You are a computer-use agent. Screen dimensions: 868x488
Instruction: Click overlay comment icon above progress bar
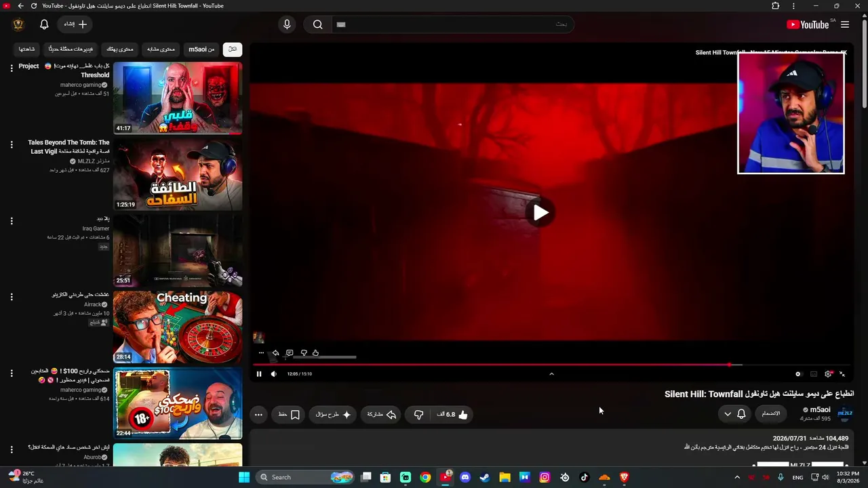pyautogui.click(x=290, y=353)
